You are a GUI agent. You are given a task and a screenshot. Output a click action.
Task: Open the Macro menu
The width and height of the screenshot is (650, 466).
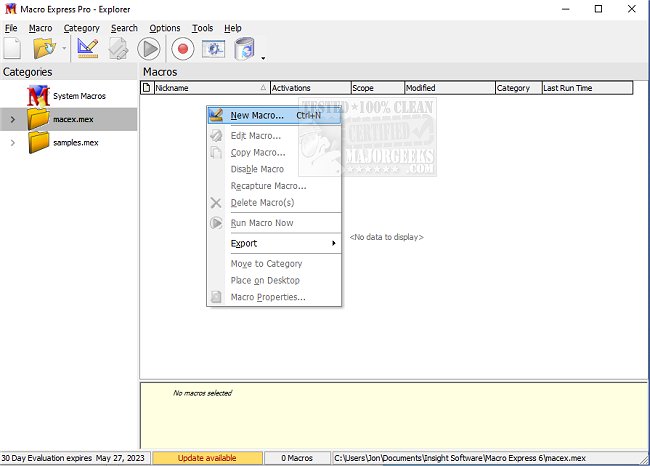[41, 28]
